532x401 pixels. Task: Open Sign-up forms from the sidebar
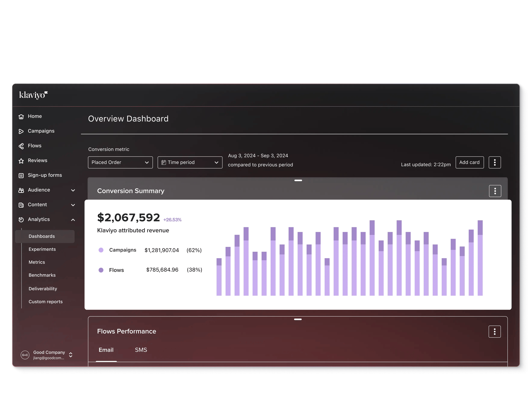45,175
